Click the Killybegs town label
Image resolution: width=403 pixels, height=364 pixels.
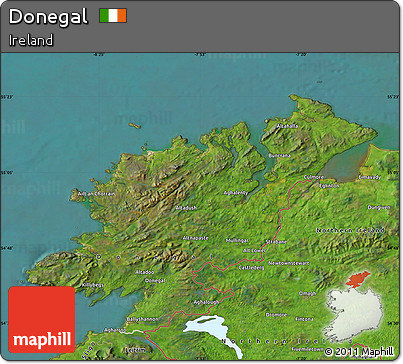[x=93, y=285]
